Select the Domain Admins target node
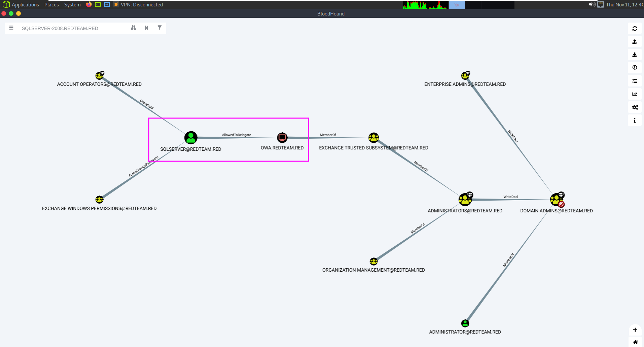This screenshot has height=347, width=644. (557, 199)
